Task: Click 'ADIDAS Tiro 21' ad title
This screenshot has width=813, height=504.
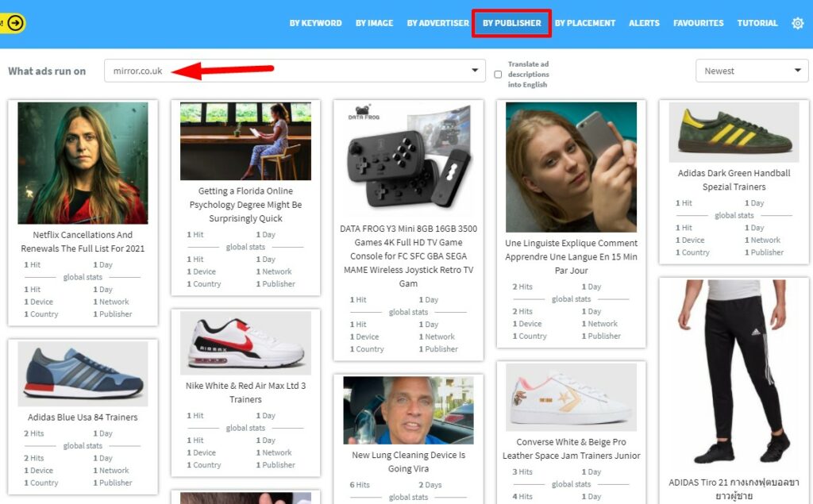Action: tap(734, 489)
